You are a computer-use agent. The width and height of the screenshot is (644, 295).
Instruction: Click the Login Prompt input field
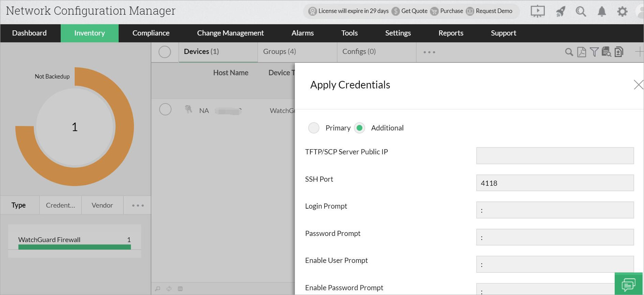click(555, 210)
